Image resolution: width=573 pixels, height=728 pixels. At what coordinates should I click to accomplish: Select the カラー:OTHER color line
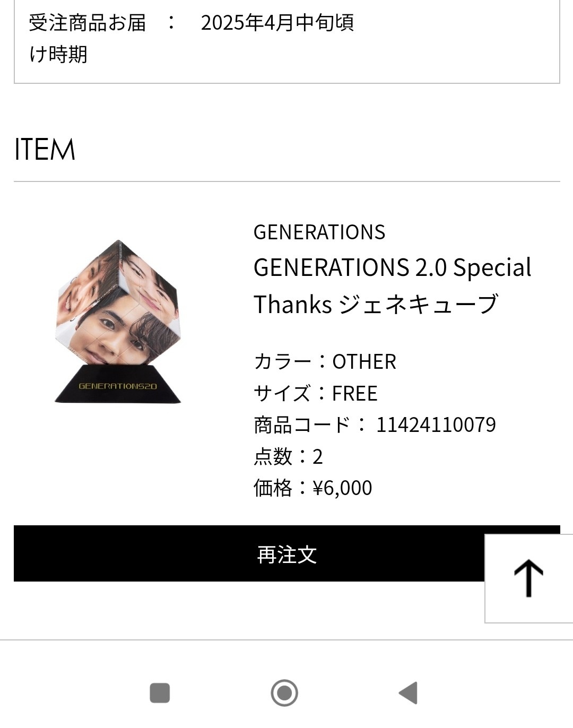click(325, 361)
